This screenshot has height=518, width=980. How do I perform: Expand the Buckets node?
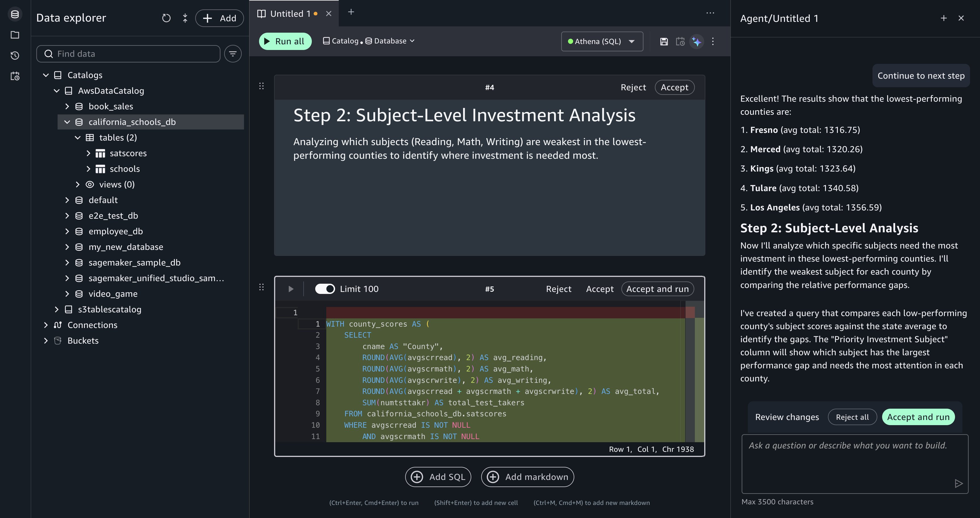pos(46,341)
